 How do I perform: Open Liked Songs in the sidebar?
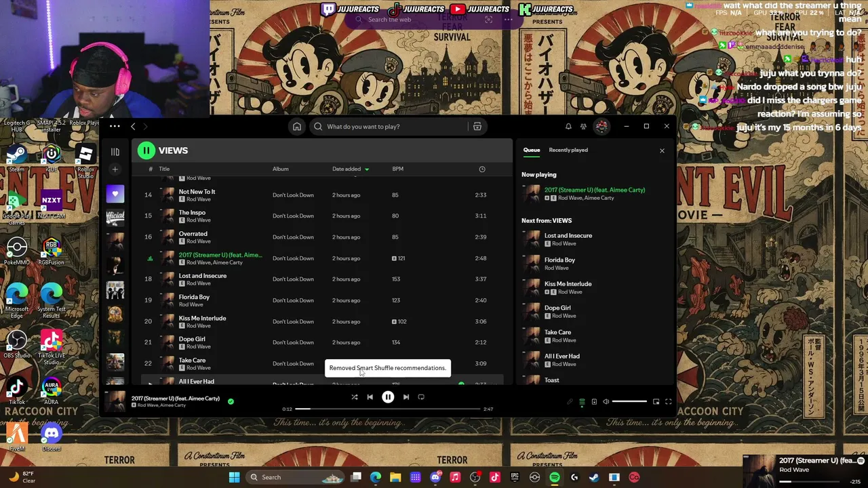tap(115, 194)
